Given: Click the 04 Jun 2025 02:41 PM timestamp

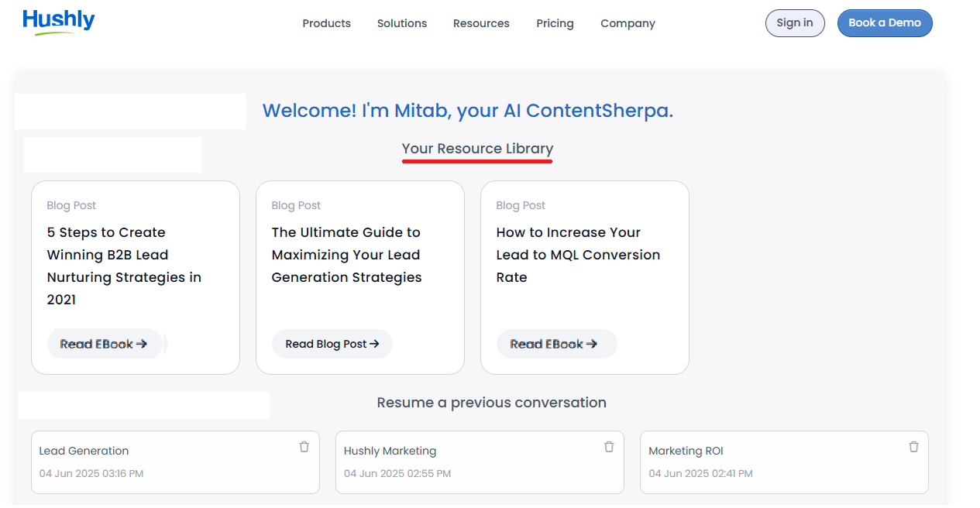Looking at the screenshot, I should coord(700,473).
